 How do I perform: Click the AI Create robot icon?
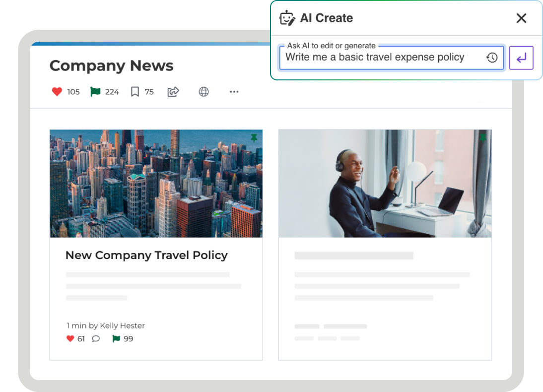(287, 18)
